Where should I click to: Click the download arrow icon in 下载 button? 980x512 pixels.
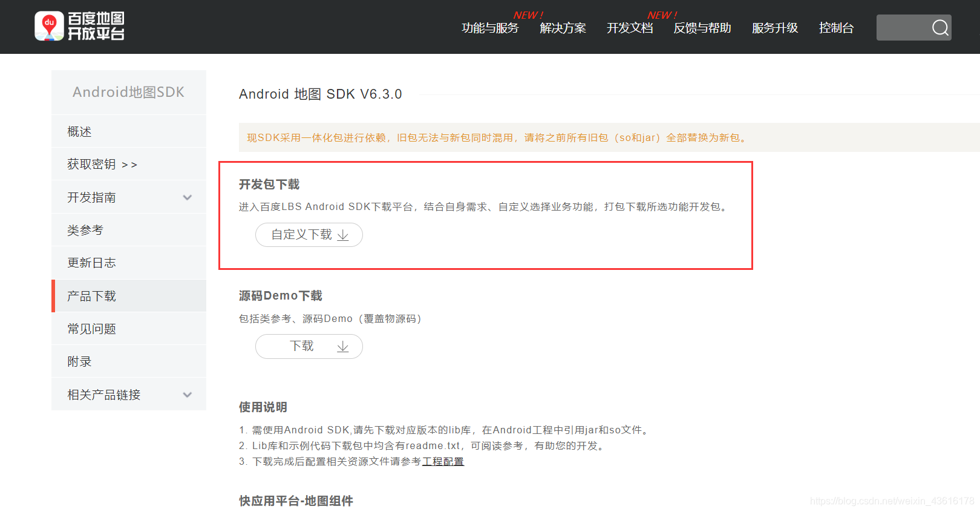pyautogui.click(x=343, y=346)
